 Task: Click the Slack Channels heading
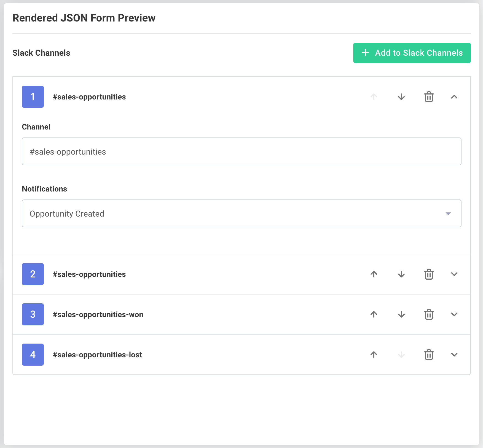(x=41, y=53)
